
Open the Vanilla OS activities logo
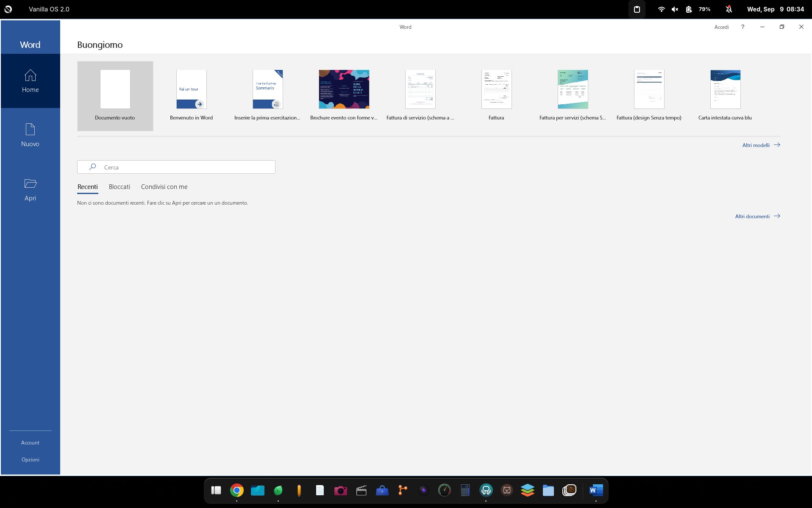[x=8, y=9]
